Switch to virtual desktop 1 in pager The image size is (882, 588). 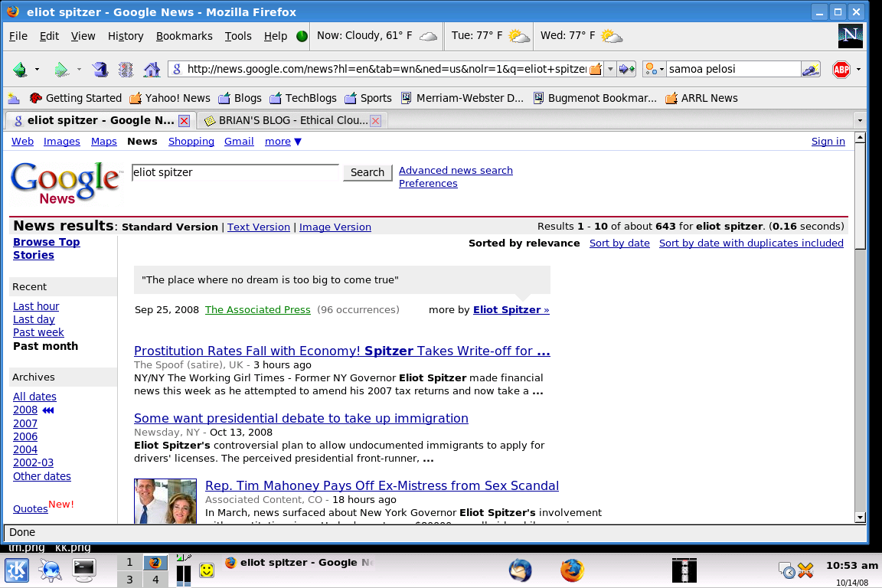129,562
